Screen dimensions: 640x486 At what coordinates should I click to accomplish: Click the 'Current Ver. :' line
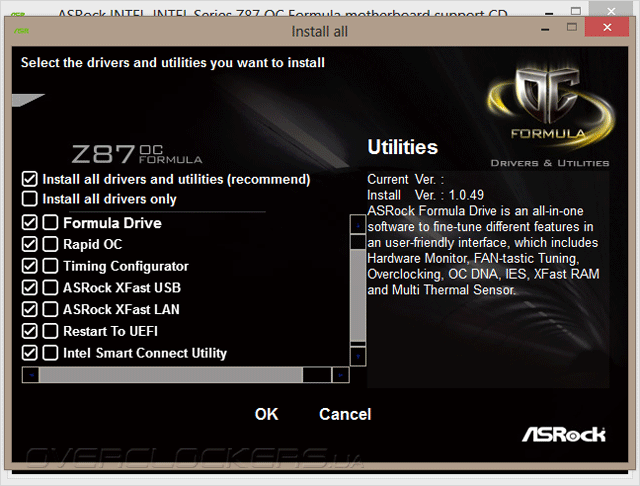pyautogui.click(x=405, y=179)
